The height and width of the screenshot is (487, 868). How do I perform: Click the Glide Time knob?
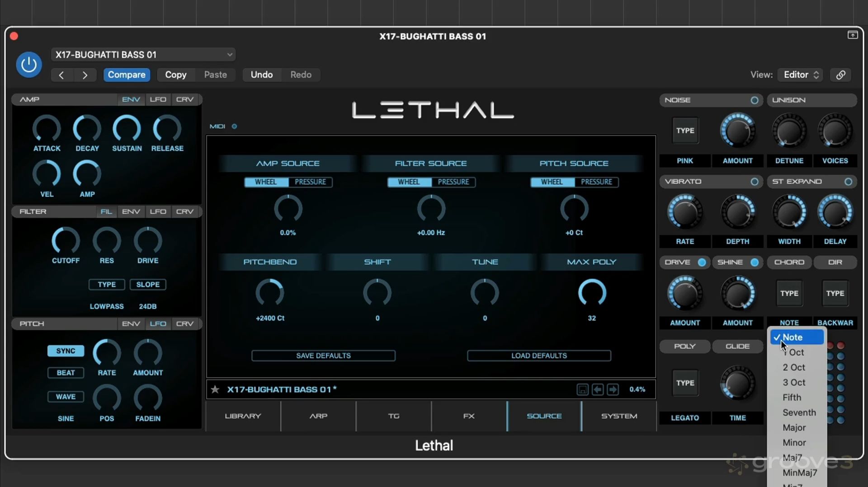pos(737,383)
